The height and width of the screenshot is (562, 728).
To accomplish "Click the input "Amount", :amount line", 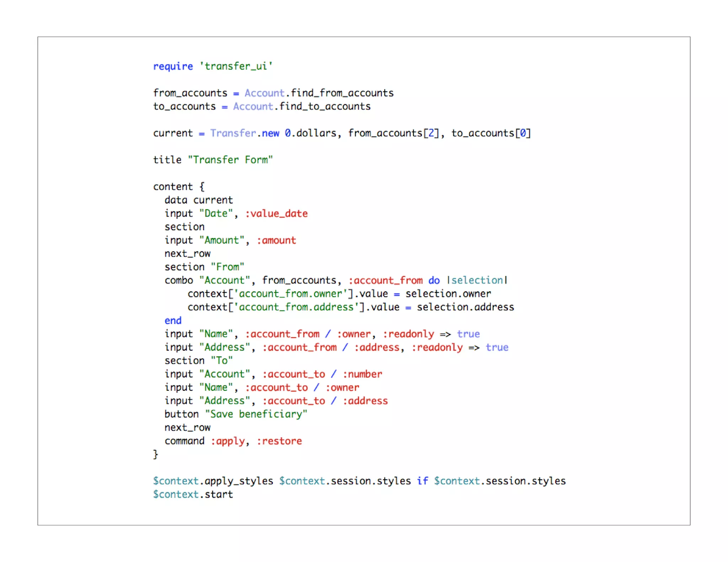I will point(230,241).
